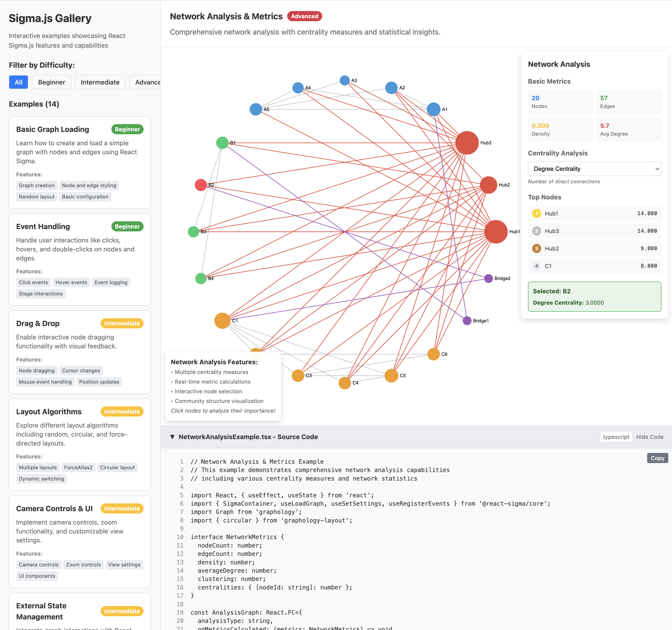672x630 pixels.
Task: Click the typescript language badge
Action: click(616, 437)
